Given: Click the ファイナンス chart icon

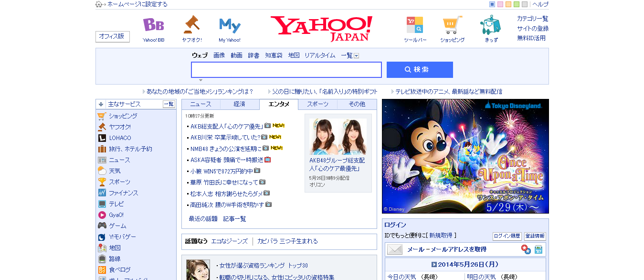Looking at the screenshot, I should click(x=102, y=193).
